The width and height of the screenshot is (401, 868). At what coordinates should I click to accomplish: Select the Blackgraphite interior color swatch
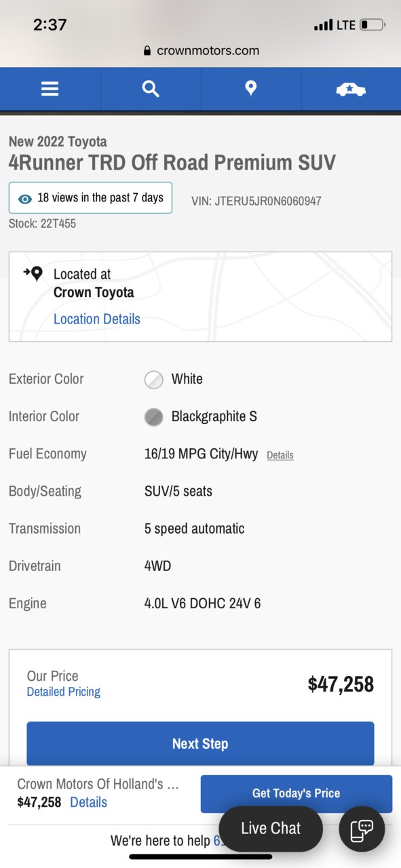point(154,417)
